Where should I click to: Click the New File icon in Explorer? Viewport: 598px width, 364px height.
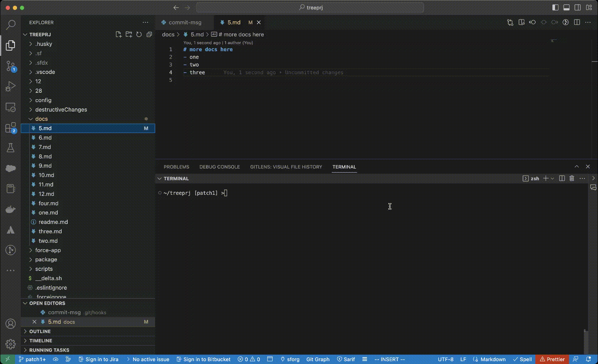(x=119, y=34)
